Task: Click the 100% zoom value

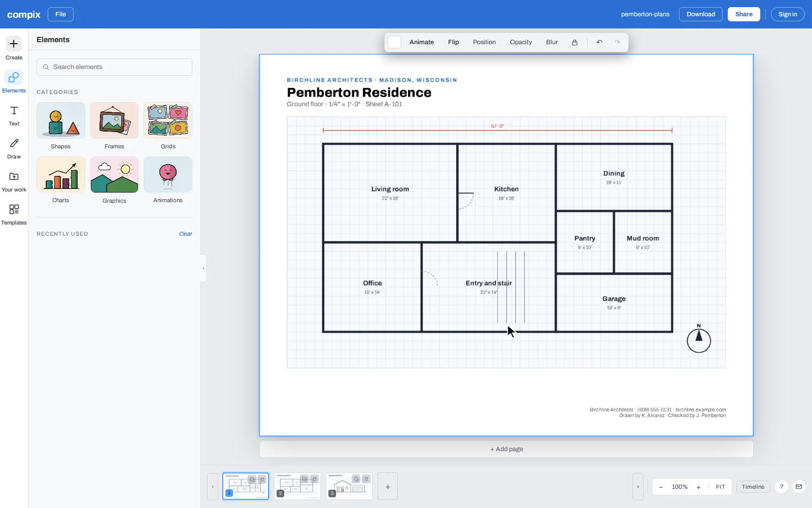Action: click(x=680, y=487)
